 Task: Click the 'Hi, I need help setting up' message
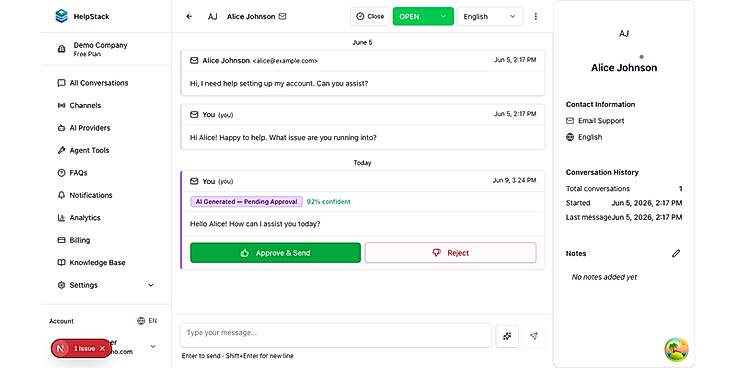tap(279, 84)
